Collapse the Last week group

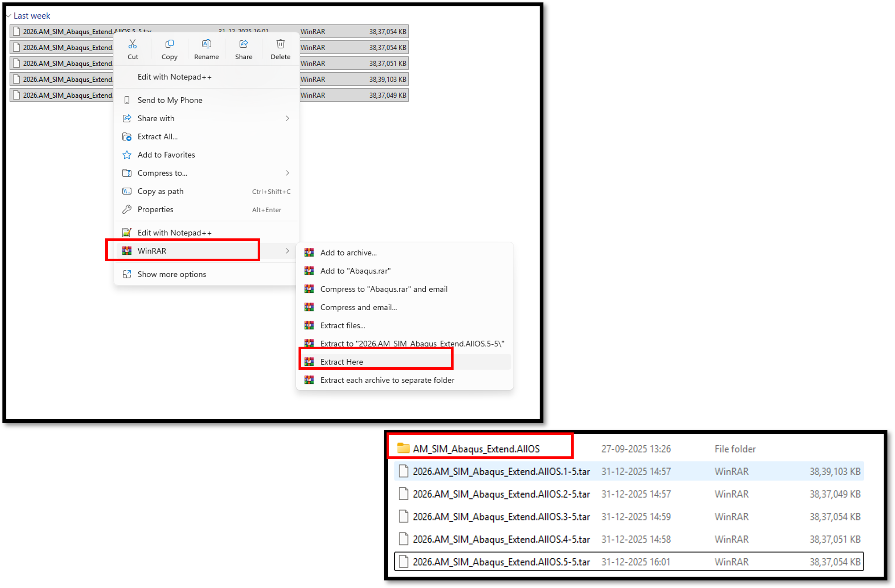9,16
